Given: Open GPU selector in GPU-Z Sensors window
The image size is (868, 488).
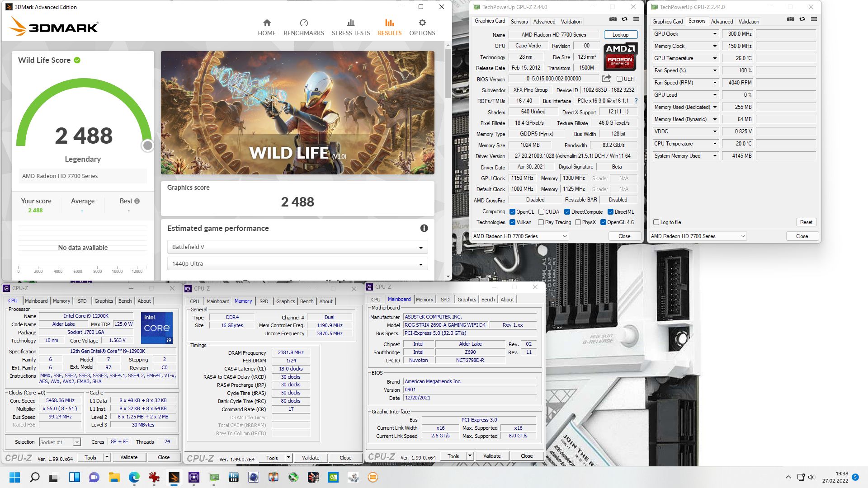Looking at the screenshot, I should [x=698, y=236].
